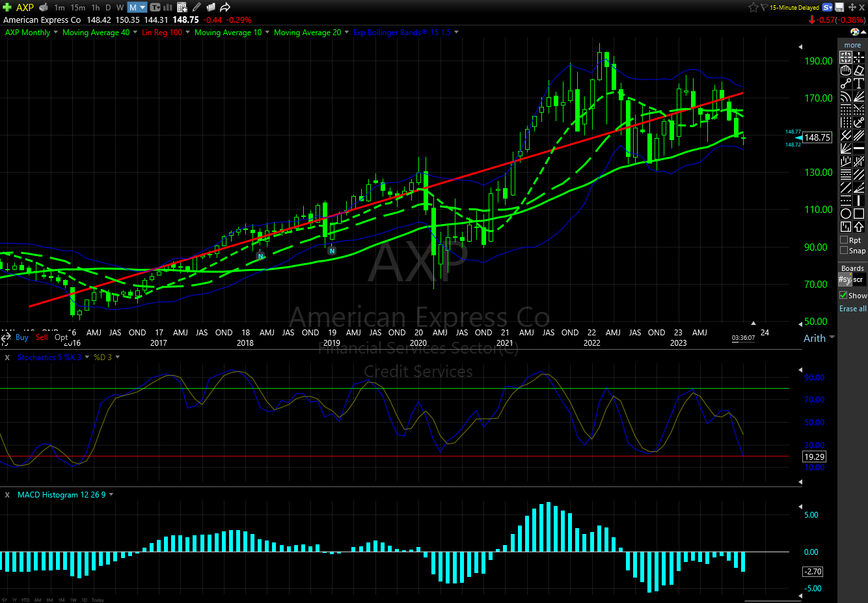Viewport: 868px width, 603px height.
Task: Click the Buy link
Action: click(22, 337)
